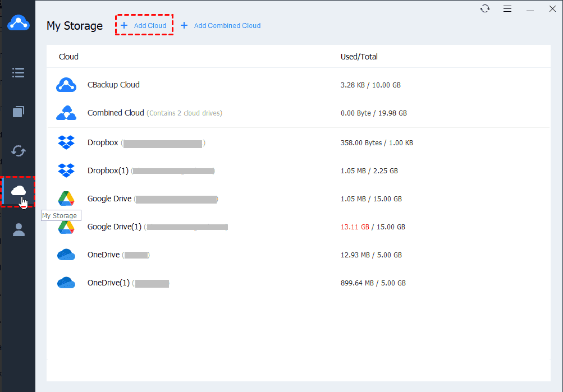
Task: Click the refresh icon in title bar
Action: pos(485,8)
